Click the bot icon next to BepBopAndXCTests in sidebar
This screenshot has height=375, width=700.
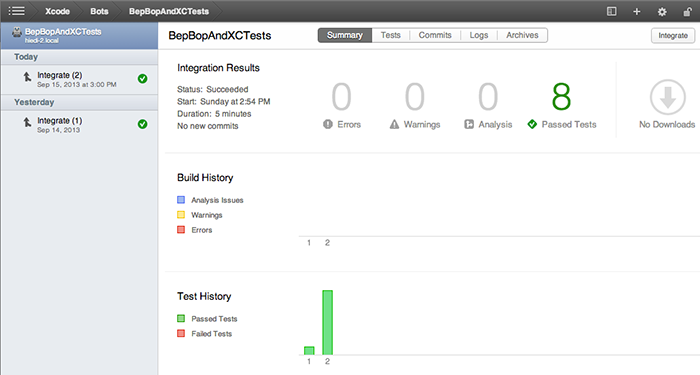point(17,32)
